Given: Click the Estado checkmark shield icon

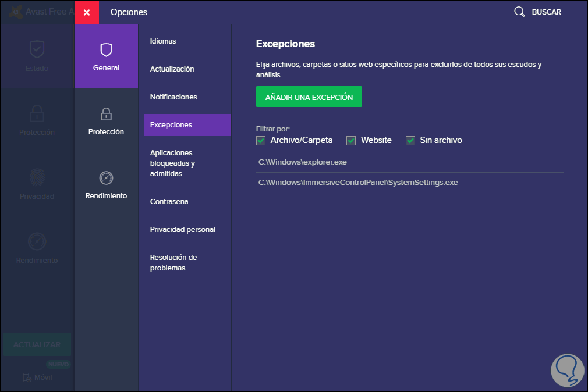Looking at the screenshot, I should (37, 50).
